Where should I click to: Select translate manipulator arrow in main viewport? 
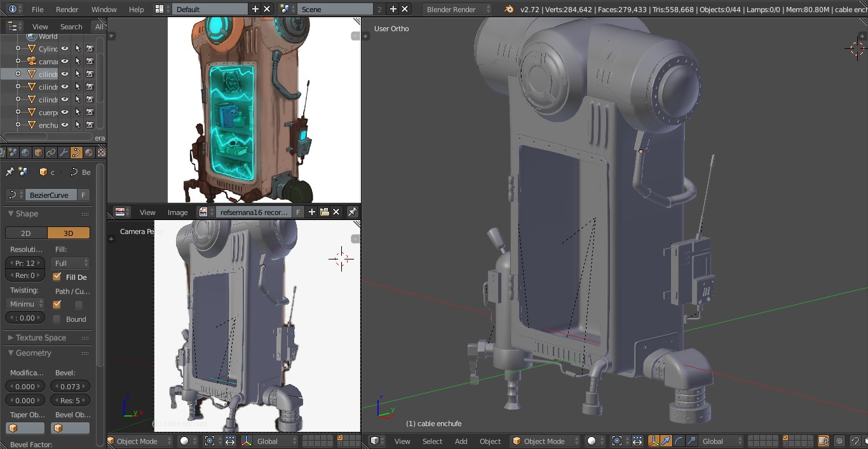[666, 441]
